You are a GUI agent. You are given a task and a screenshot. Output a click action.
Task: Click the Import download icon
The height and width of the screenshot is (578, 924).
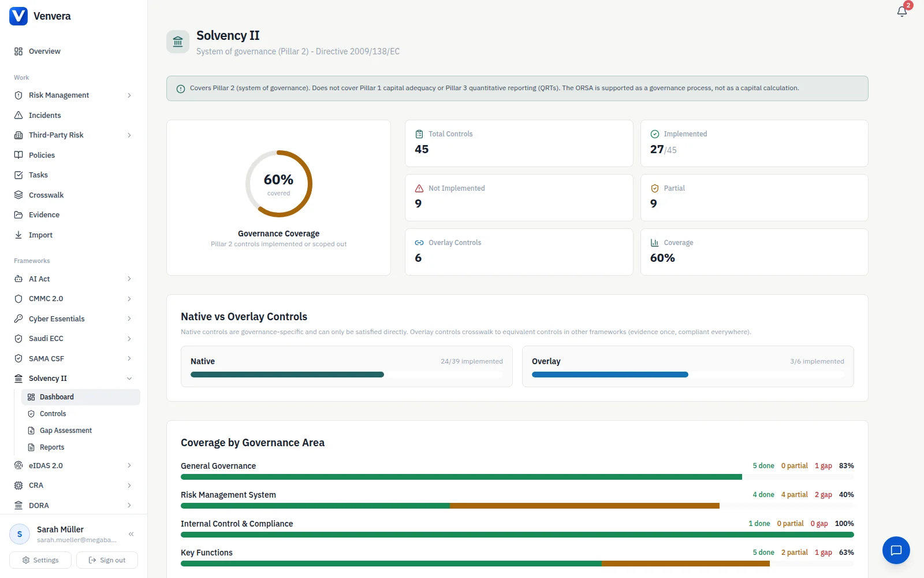[18, 235]
